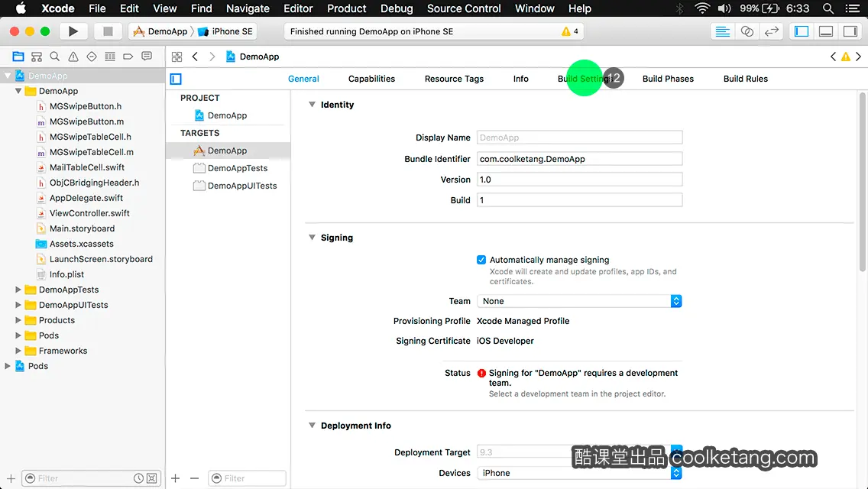Show only recently modified files

(138, 478)
